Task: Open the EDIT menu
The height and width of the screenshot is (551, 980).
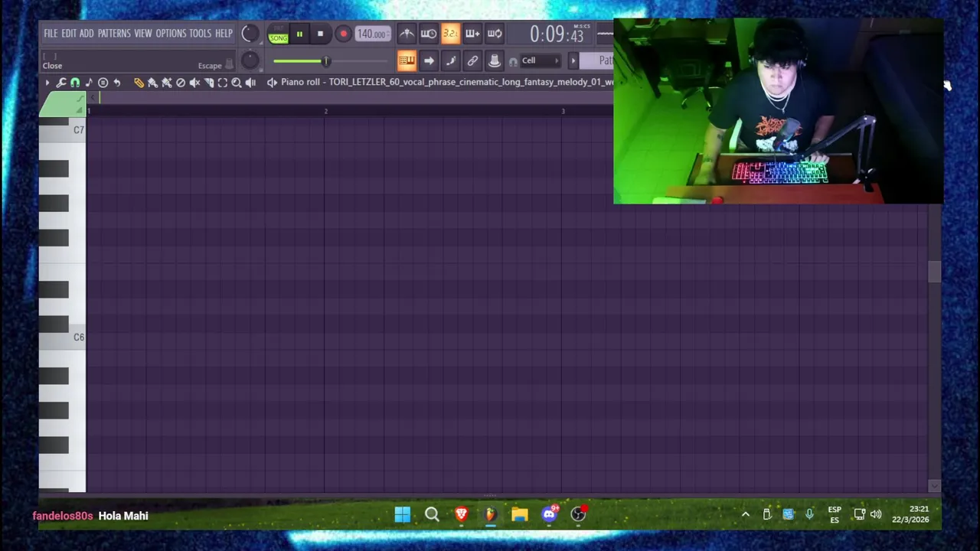Action: click(69, 34)
